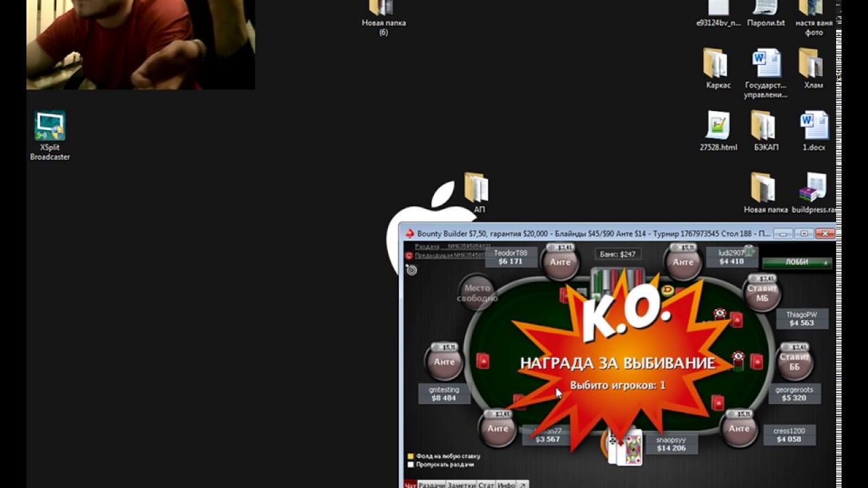Minimize the Bounty Builder poker window
The image size is (868, 488).
783,233
